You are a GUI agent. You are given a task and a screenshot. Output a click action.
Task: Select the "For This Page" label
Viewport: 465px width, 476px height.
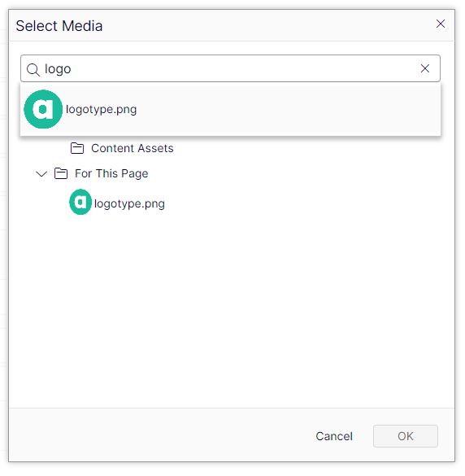coord(111,173)
